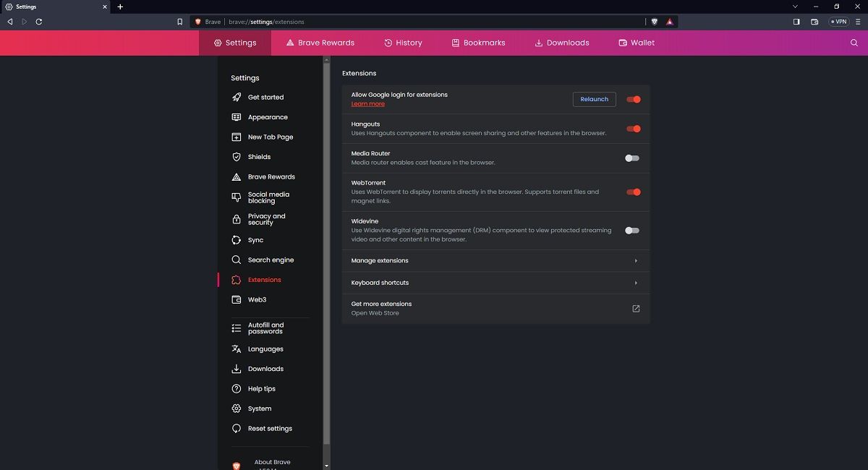Open Bookmarks from the top navigation bar
Image resolution: width=868 pixels, height=470 pixels.
pyautogui.click(x=478, y=43)
